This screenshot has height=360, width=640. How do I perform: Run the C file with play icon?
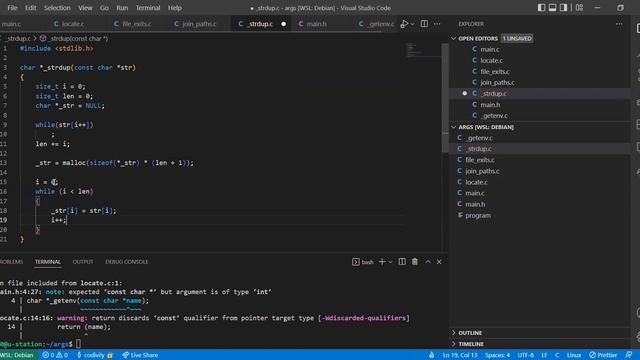pos(404,24)
